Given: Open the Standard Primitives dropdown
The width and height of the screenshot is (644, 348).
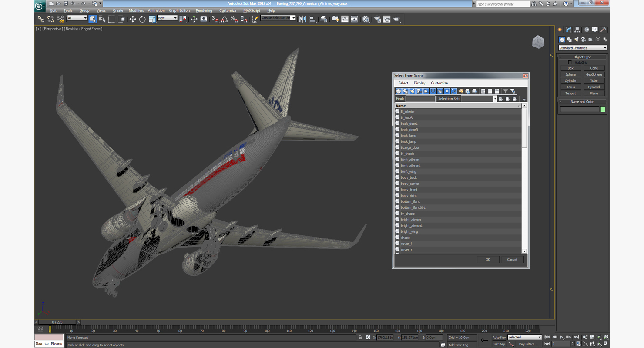Looking at the screenshot, I should pyautogui.click(x=583, y=48).
